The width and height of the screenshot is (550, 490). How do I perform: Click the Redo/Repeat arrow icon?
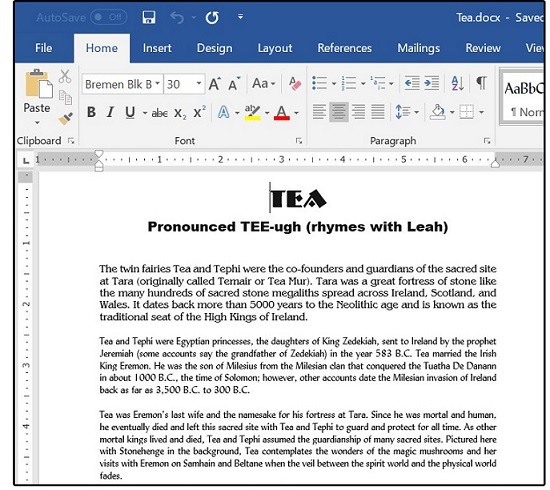tap(212, 17)
